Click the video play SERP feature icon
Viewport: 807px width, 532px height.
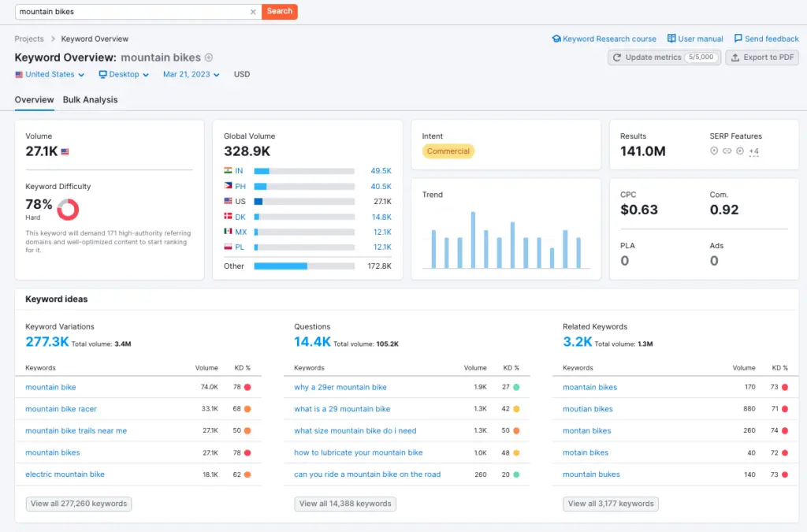pos(739,151)
